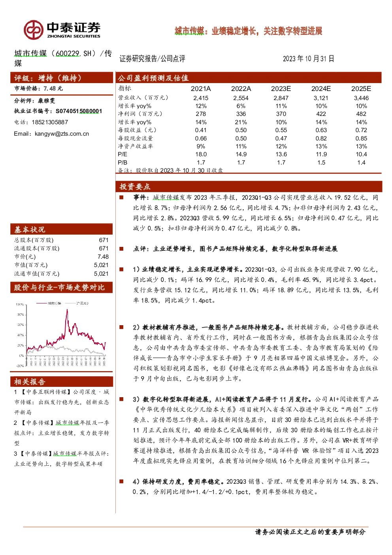The height and width of the screenshot is (555, 392).
Task: Open the 600229 stock code link
Action: (68, 53)
